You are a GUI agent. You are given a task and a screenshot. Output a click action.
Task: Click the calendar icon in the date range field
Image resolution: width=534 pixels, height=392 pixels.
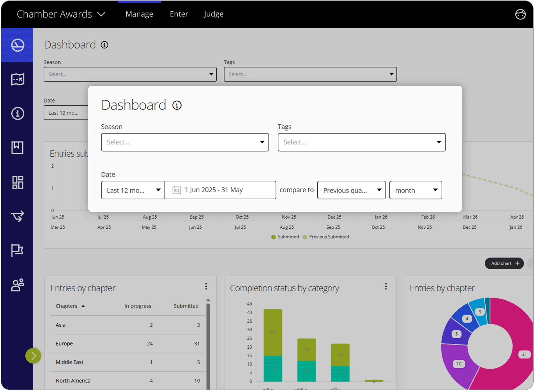click(177, 190)
